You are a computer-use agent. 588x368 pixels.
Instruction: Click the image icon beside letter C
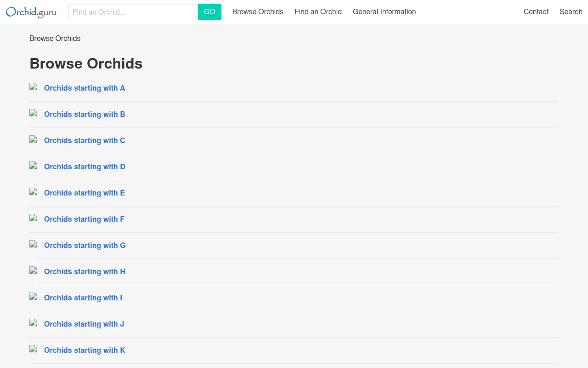click(33, 139)
